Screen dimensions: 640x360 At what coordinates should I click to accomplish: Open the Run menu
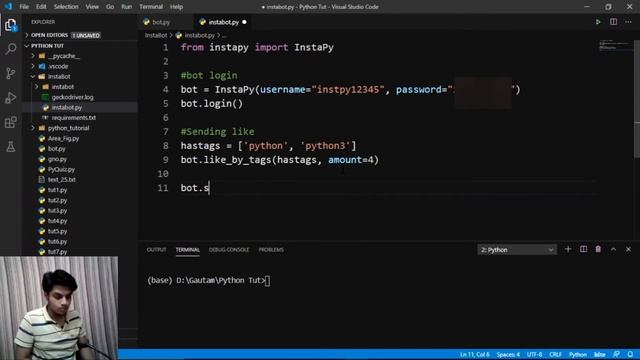point(127,7)
